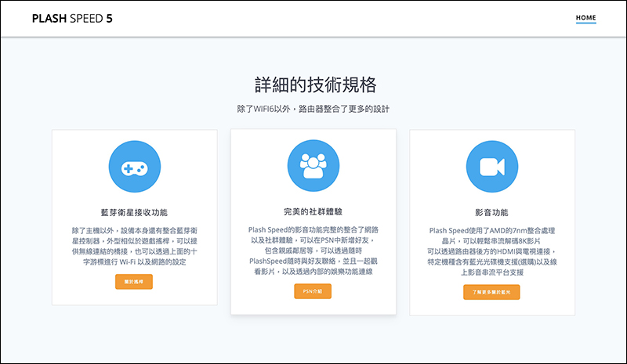Open the PSN介紹 button
Viewport: 627px width, 364px height.
tap(313, 291)
